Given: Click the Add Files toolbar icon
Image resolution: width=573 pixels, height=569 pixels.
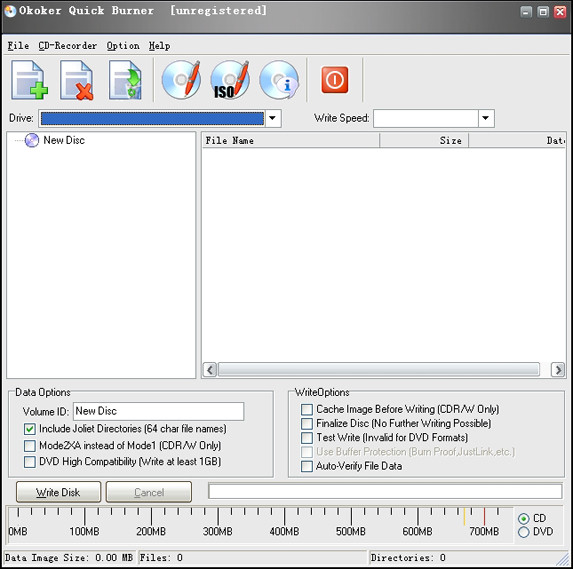Looking at the screenshot, I should tap(29, 80).
